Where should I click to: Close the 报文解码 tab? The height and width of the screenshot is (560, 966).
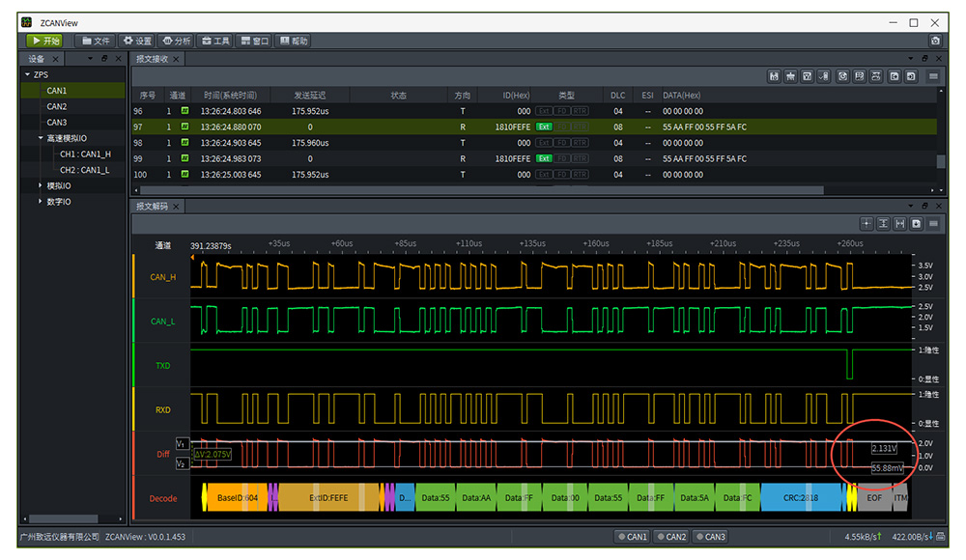coord(176,207)
